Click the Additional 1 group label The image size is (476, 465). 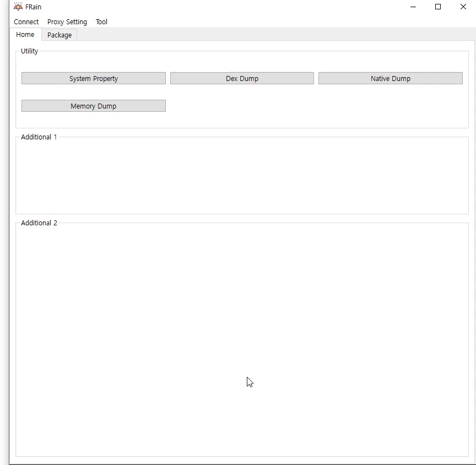point(39,137)
